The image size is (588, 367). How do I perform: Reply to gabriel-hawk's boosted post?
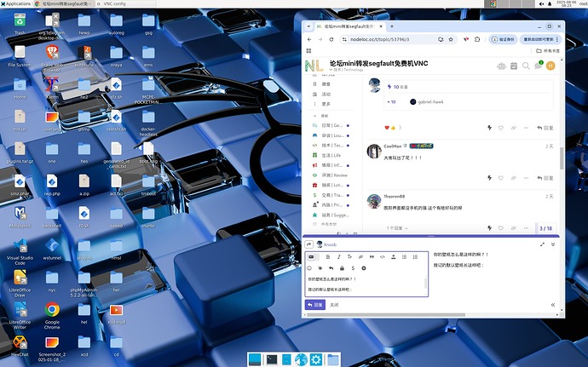(545, 128)
